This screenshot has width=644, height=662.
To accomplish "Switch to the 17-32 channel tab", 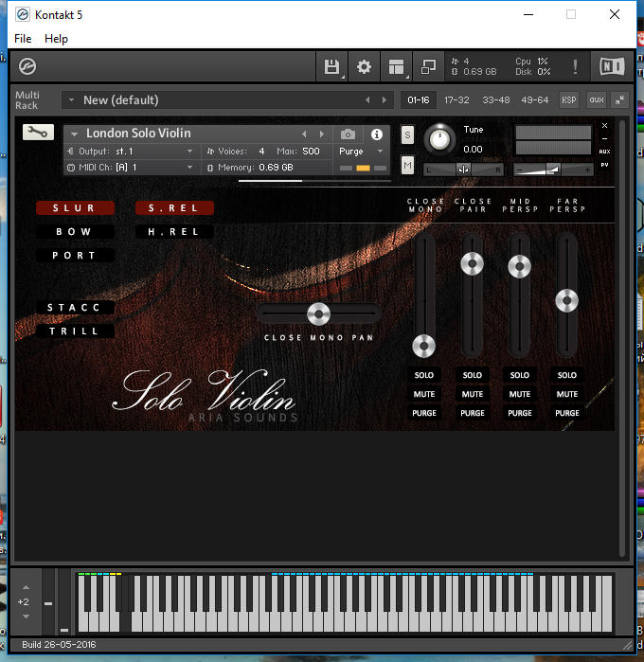I will coord(456,99).
